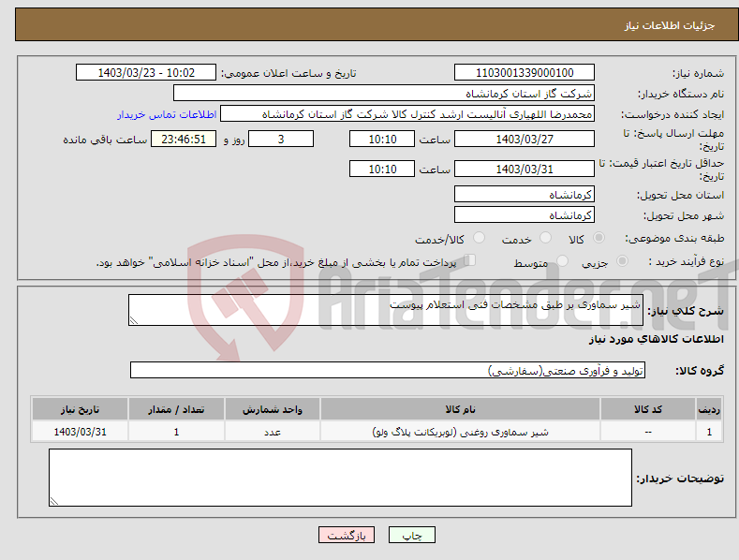Click the buyer name field شرکت گاز استان کرمانشاه
Screen dimensions: 739x560
coord(384,94)
